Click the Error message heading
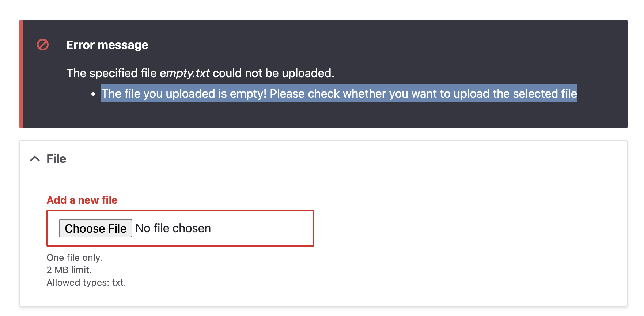The image size is (644, 316). click(x=107, y=45)
